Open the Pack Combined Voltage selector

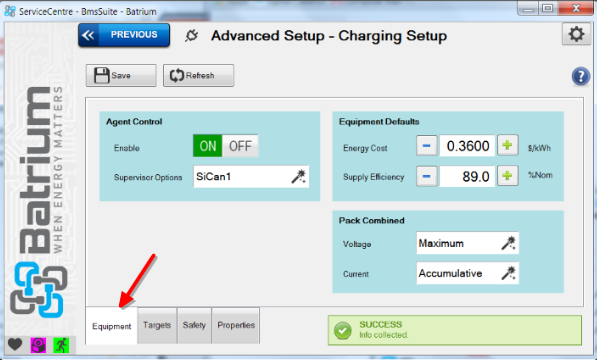(467, 243)
